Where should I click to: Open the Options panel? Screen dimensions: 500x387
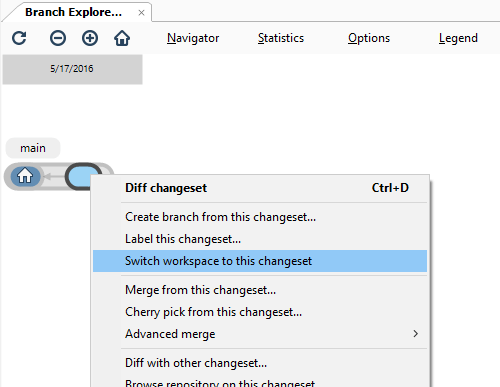pyautogui.click(x=369, y=38)
